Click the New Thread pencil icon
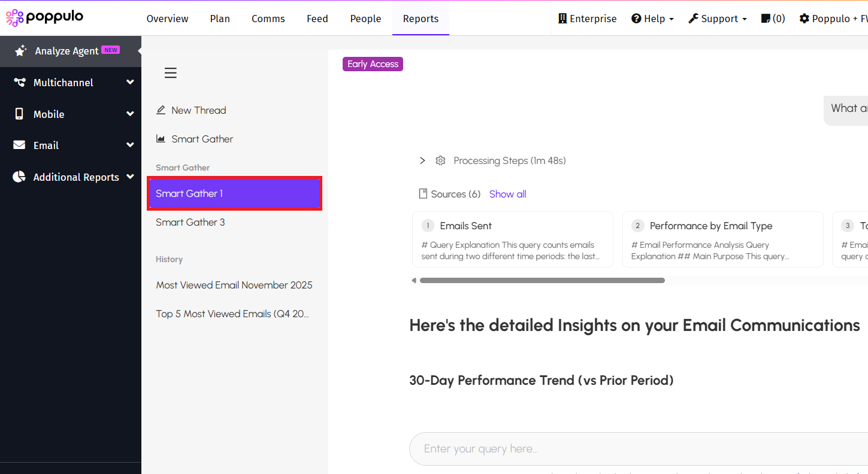The image size is (868, 474). [x=161, y=110]
